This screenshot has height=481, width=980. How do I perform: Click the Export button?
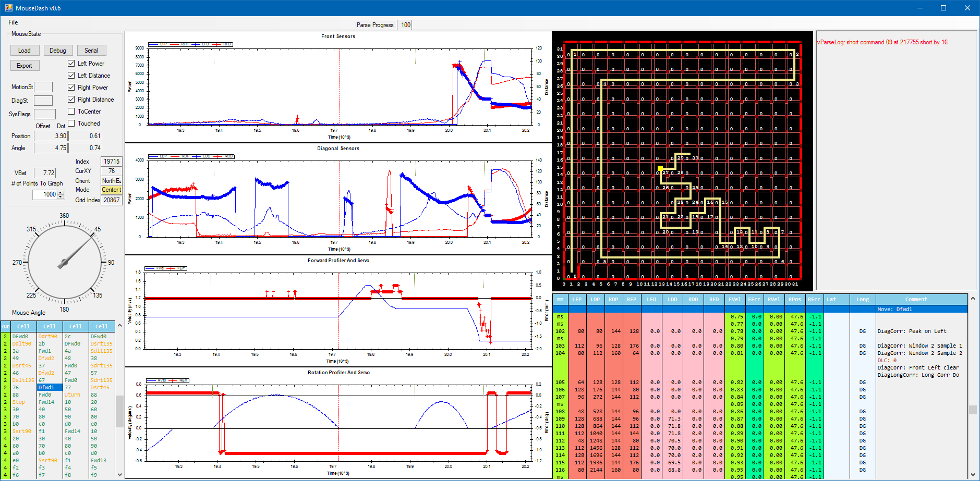click(x=25, y=66)
